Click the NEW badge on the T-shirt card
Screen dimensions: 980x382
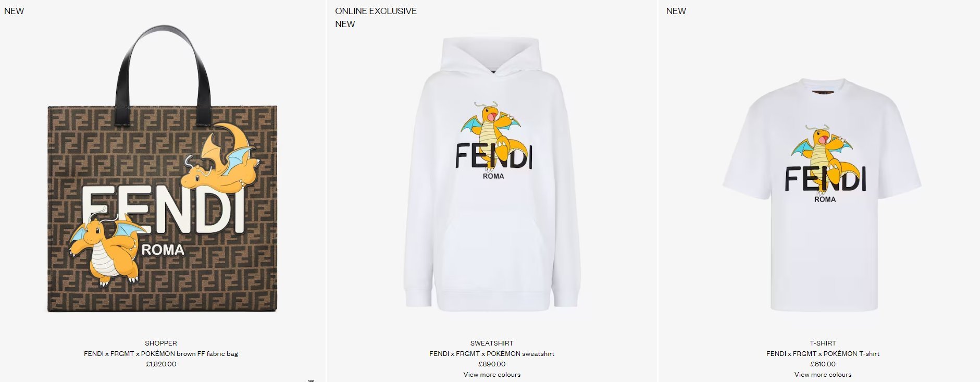point(676,11)
